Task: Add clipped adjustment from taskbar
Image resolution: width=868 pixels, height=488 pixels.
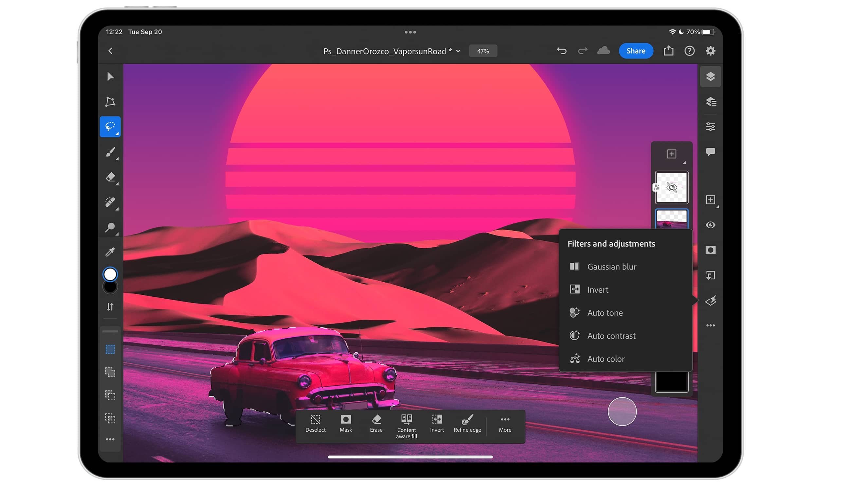Action: (710, 275)
